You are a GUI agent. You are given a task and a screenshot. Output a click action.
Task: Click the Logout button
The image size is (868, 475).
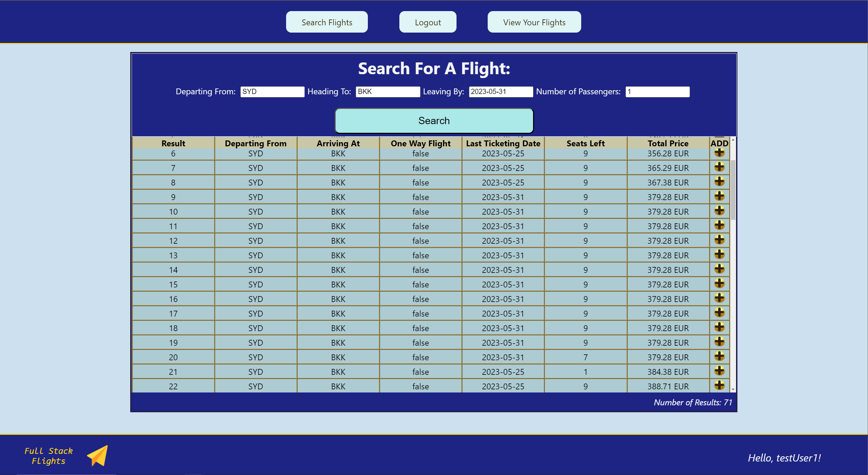[x=427, y=22]
